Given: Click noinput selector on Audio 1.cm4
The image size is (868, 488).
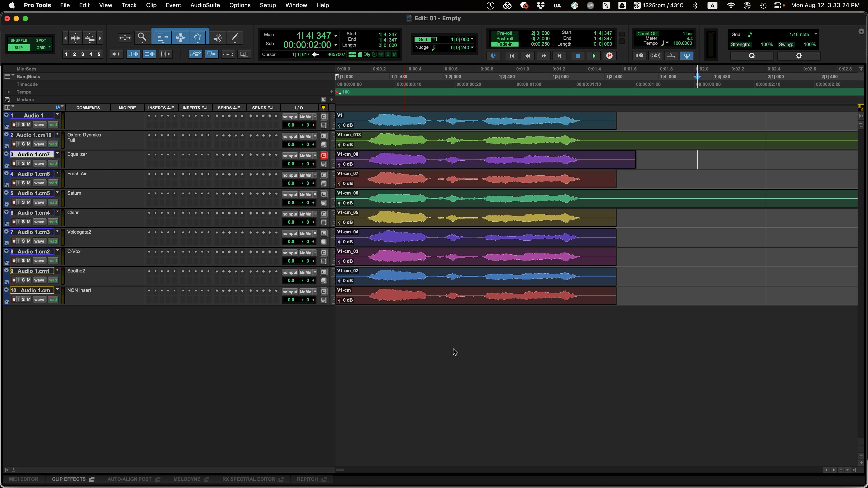Looking at the screenshot, I should pyautogui.click(x=290, y=214).
